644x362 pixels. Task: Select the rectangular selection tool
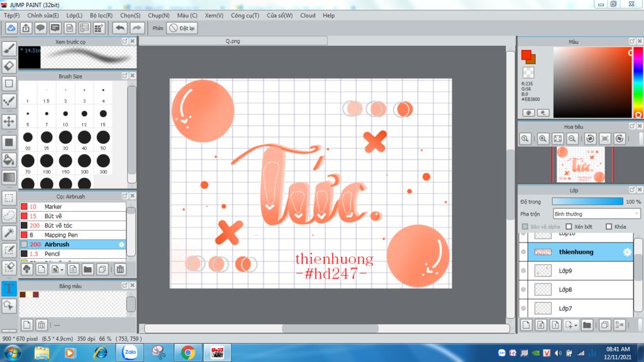(9, 198)
